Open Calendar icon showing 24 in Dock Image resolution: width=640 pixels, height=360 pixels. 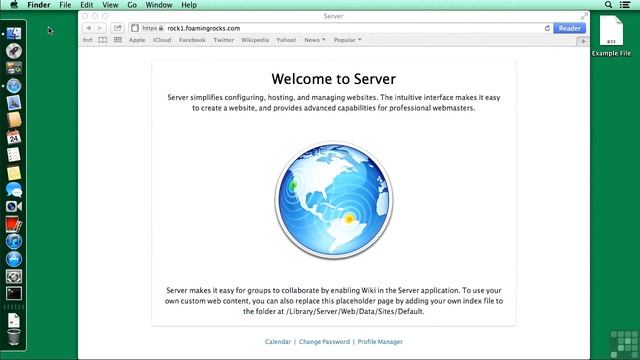14,138
